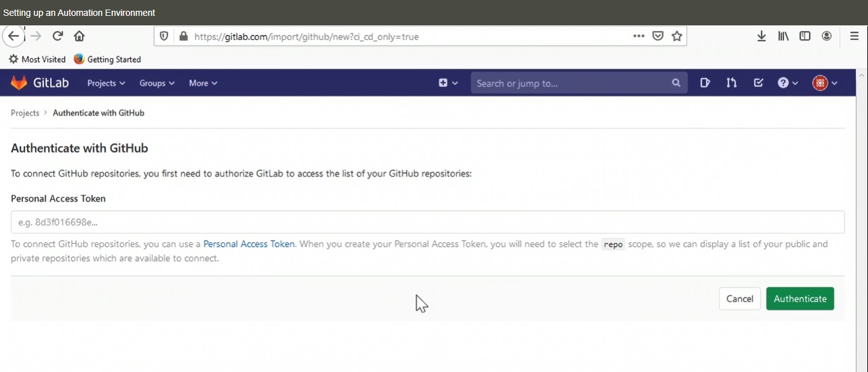The height and width of the screenshot is (372, 868).
Task: Open the tracking protection shield icon
Action: [x=164, y=36]
